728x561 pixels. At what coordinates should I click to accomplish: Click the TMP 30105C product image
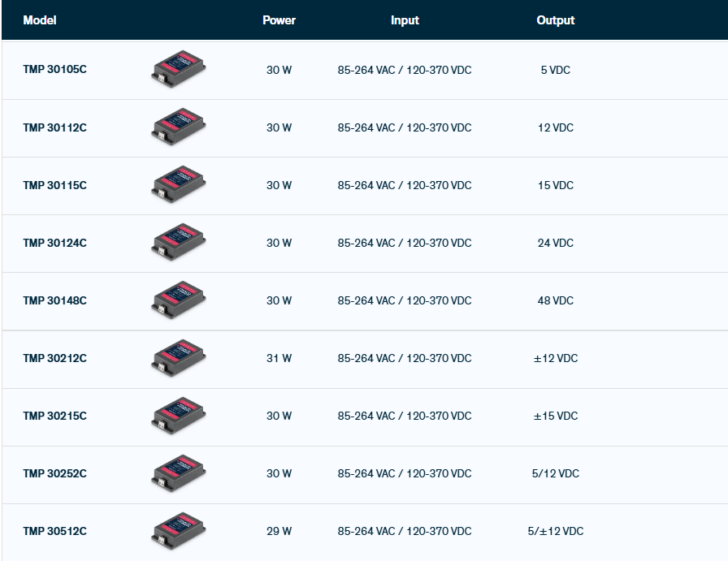pyautogui.click(x=178, y=70)
